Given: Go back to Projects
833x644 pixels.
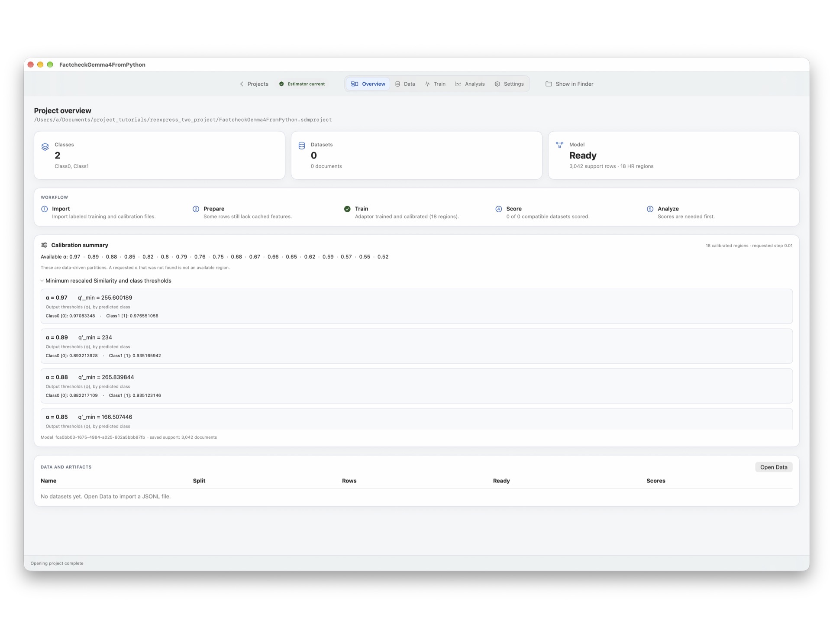Looking at the screenshot, I should click(x=254, y=84).
